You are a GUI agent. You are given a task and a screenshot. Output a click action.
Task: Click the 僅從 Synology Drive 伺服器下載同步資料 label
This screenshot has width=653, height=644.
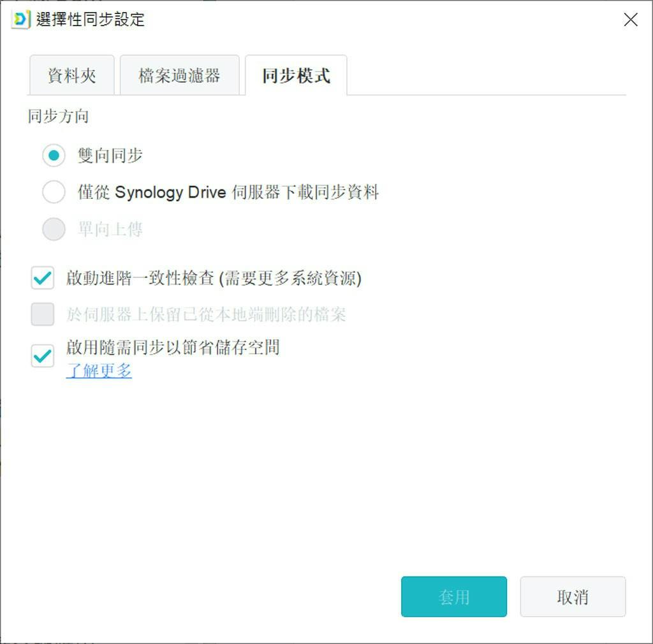(x=228, y=192)
